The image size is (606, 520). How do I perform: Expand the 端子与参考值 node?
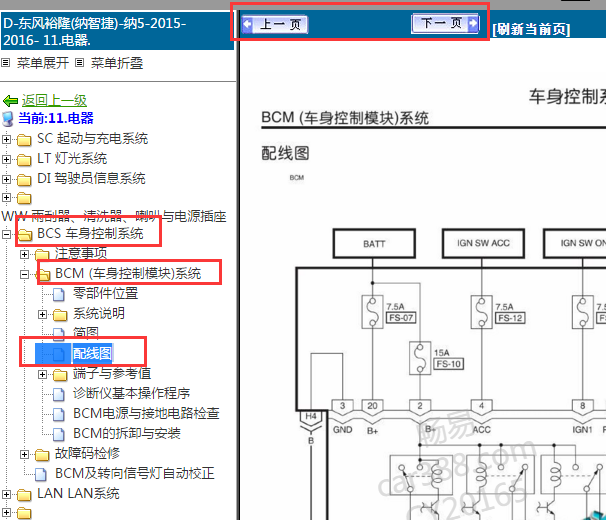43,374
